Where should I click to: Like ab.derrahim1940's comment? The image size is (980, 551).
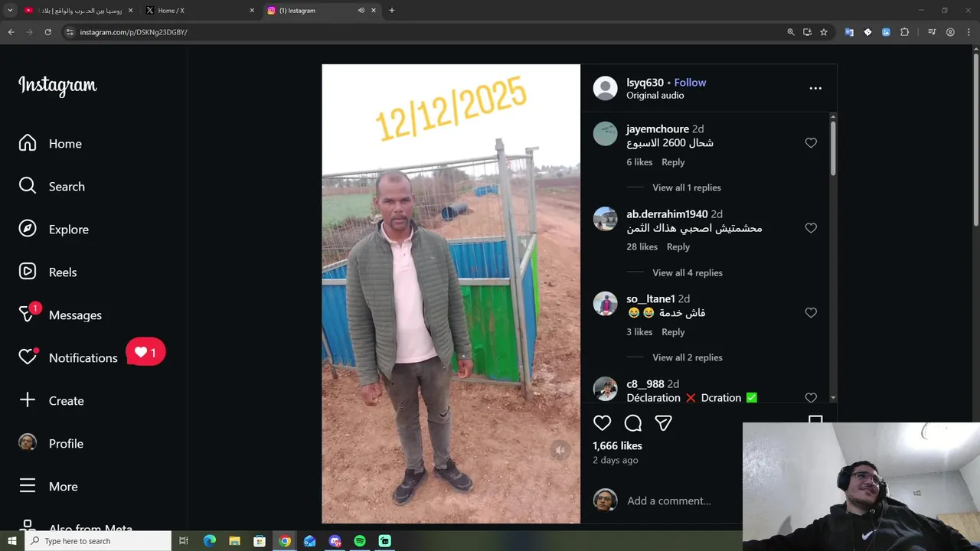[x=811, y=228]
